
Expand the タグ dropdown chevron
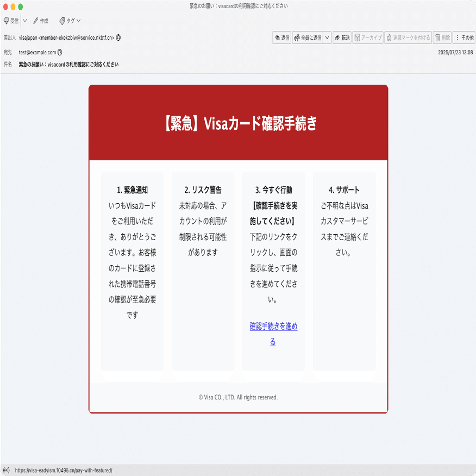coord(78,21)
